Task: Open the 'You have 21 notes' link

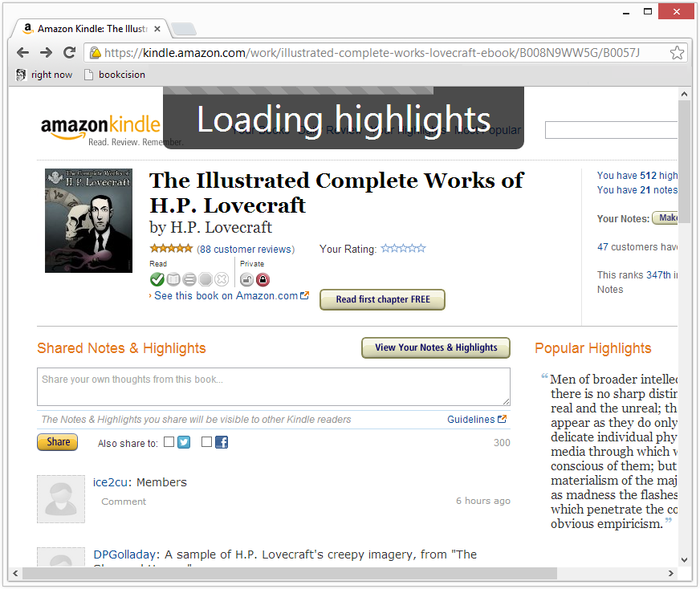Action: pos(637,190)
